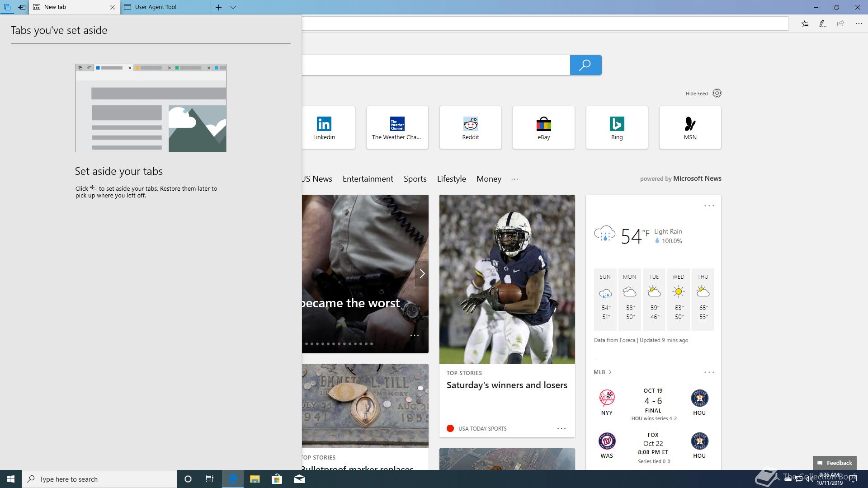Close the New tab tab
The width and height of the screenshot is (868, 488).
tap(113, 7)
